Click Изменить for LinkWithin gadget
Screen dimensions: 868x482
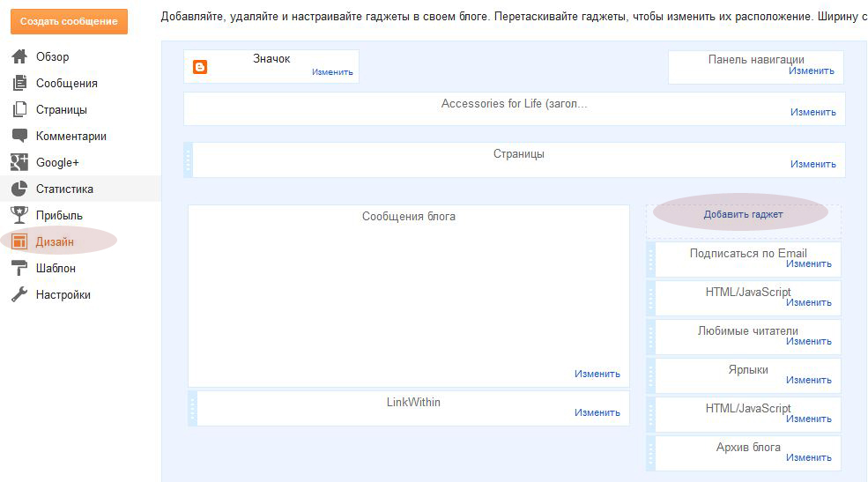click(x=597, y=412)
